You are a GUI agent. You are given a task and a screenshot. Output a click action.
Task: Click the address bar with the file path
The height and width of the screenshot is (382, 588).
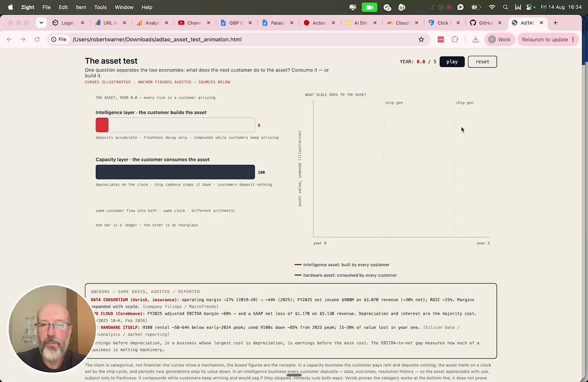pos(240,39)
